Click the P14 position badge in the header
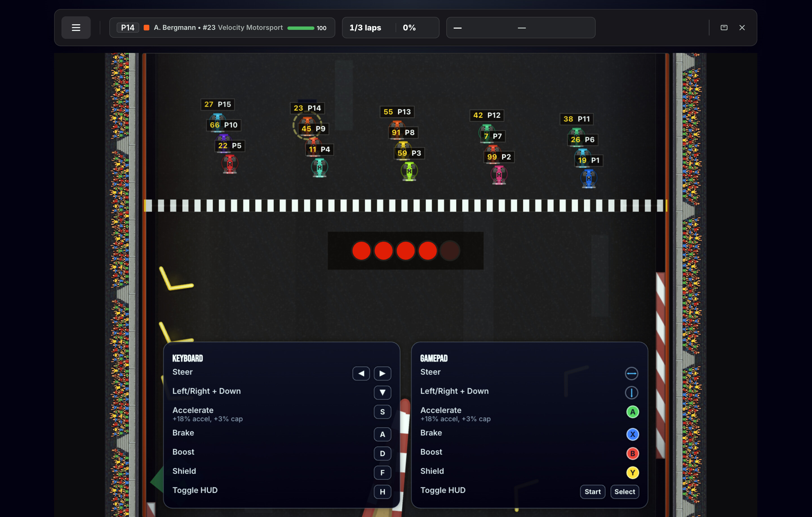Image resolution: width=812 pixels, height=517 pixels. pos(127,27)
